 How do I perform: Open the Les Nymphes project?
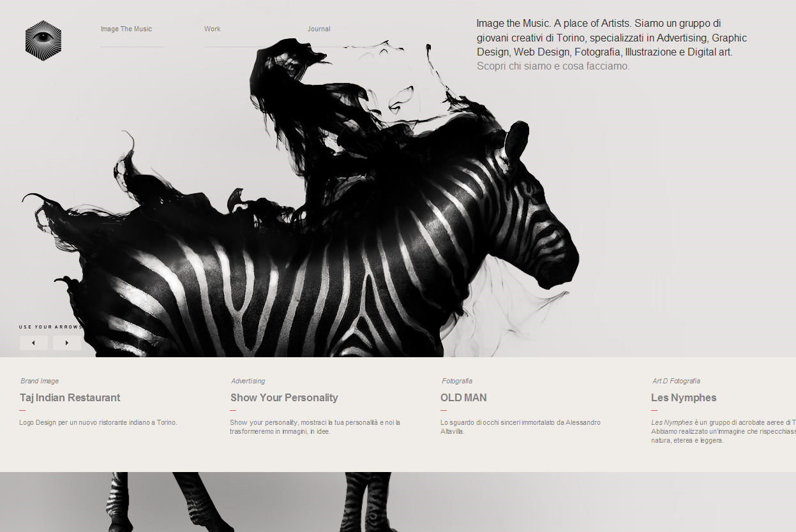click(x=684, y=397)
